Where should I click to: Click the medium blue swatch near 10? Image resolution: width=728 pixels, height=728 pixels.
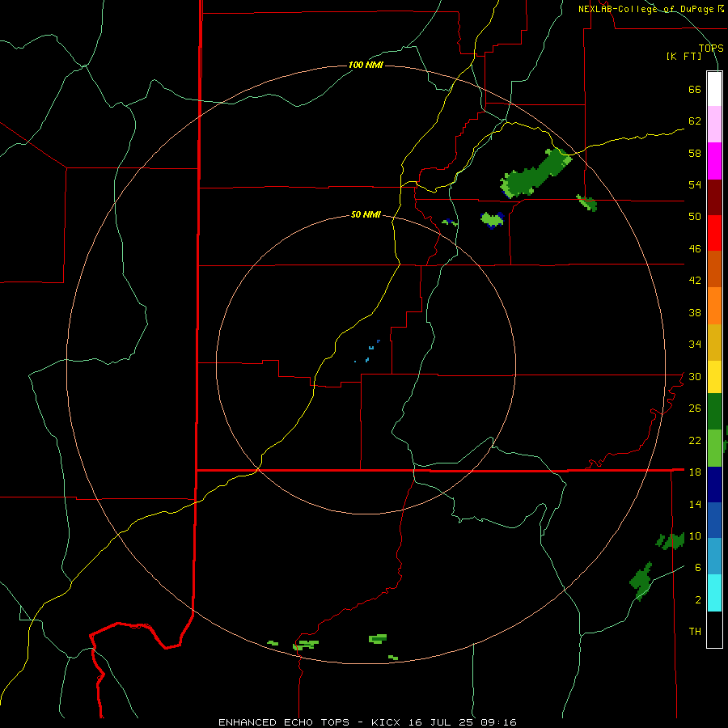pos(714,520)
